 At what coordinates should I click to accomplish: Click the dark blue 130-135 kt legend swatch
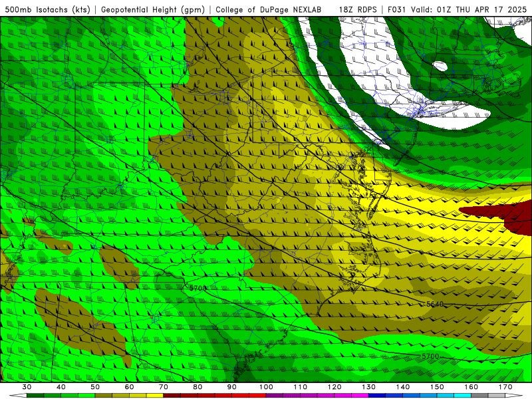[x=377, y=396]
